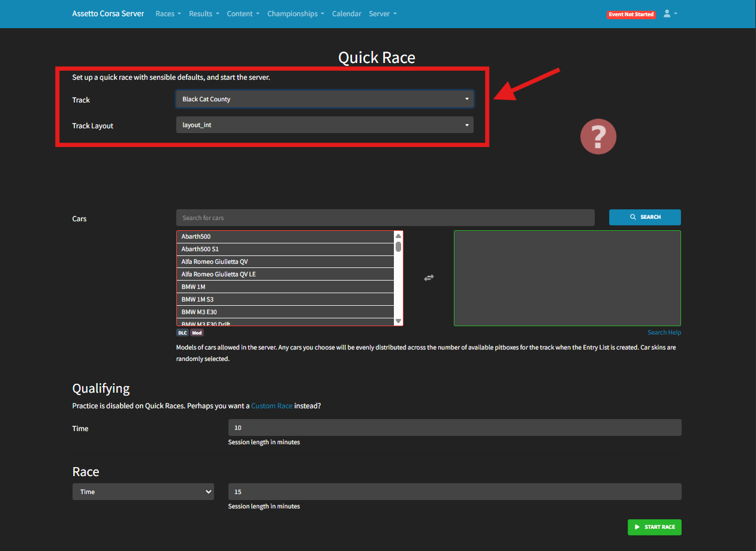
Task: Expand the Track Layout dropdown
Action: point(324,125)
